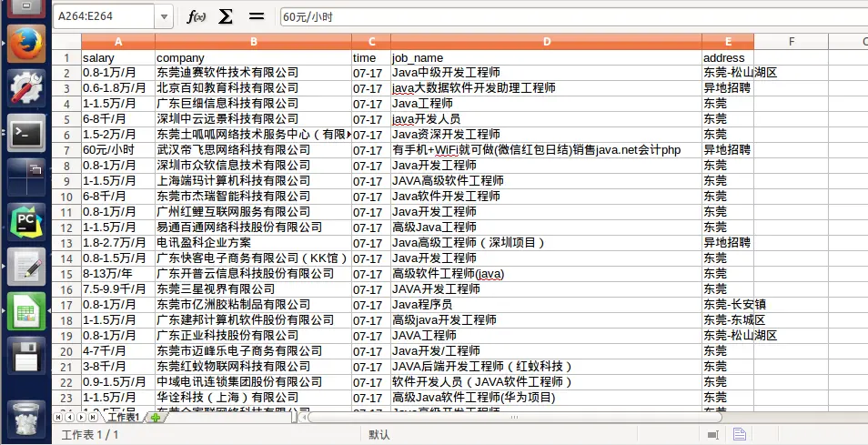Select column E header
868x445 pixels.
[728, 42]
